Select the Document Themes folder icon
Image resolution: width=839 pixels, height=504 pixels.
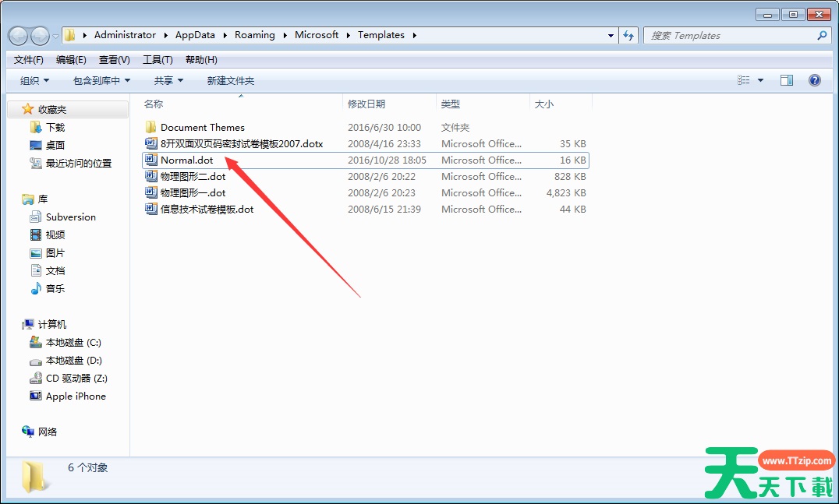coord(151,127)
